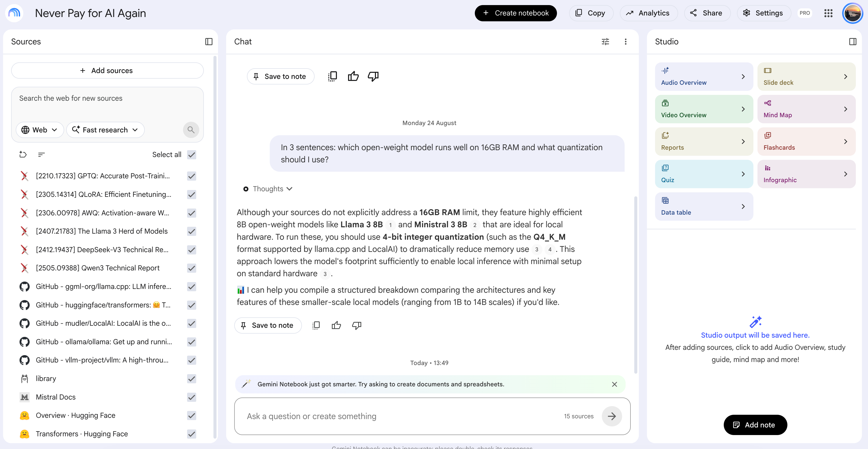Expand Video Overview options arrow

743,109
